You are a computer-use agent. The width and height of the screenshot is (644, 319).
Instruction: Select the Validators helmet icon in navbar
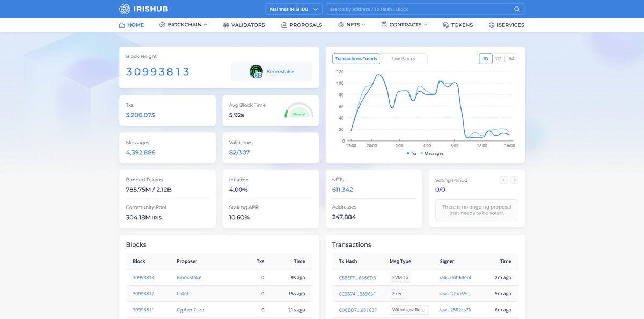pyautogui.click(x=226, y=25)
